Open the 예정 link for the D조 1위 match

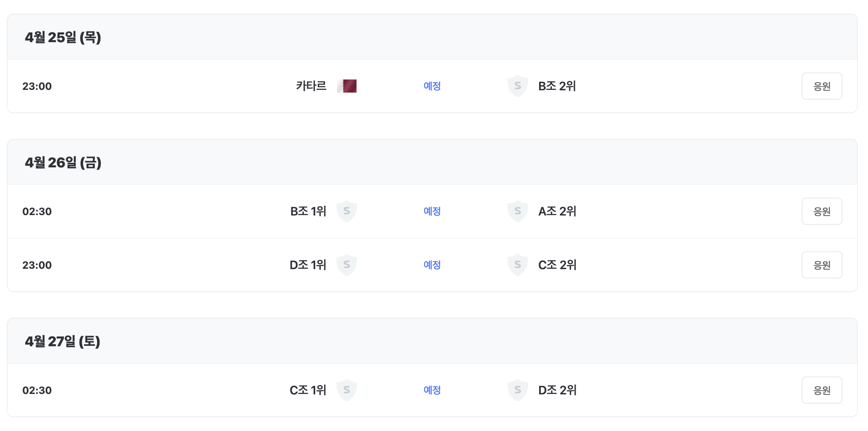pyautogui.click(x=432, y=264)
